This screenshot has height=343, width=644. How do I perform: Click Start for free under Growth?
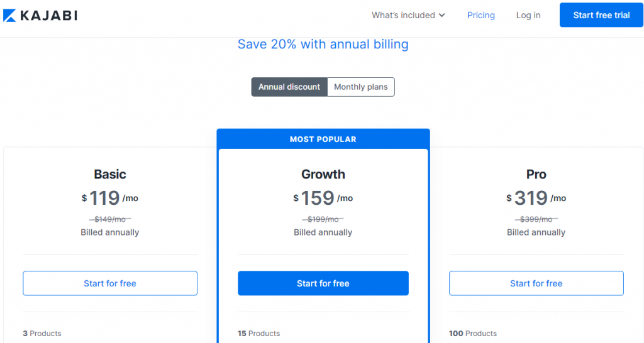point(323,283)
